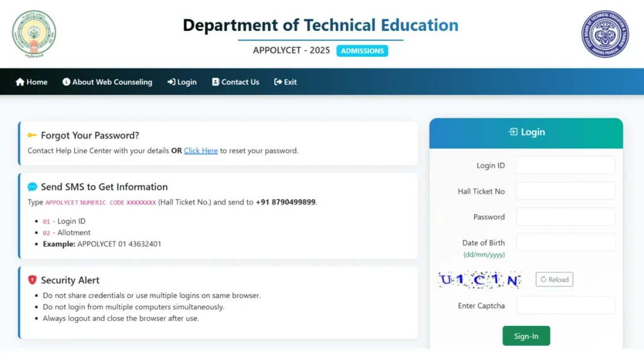Click the Hall Ticket No label
The height and width of the screenshot is (356, 644).
[x=481, y=191]
